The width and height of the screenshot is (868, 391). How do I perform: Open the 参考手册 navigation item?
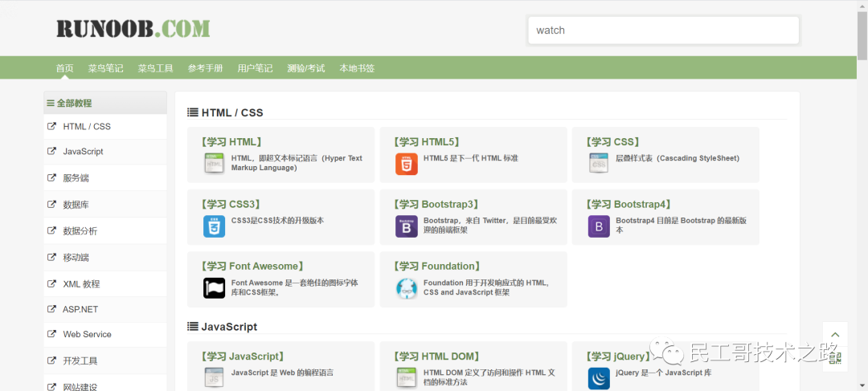206,68
